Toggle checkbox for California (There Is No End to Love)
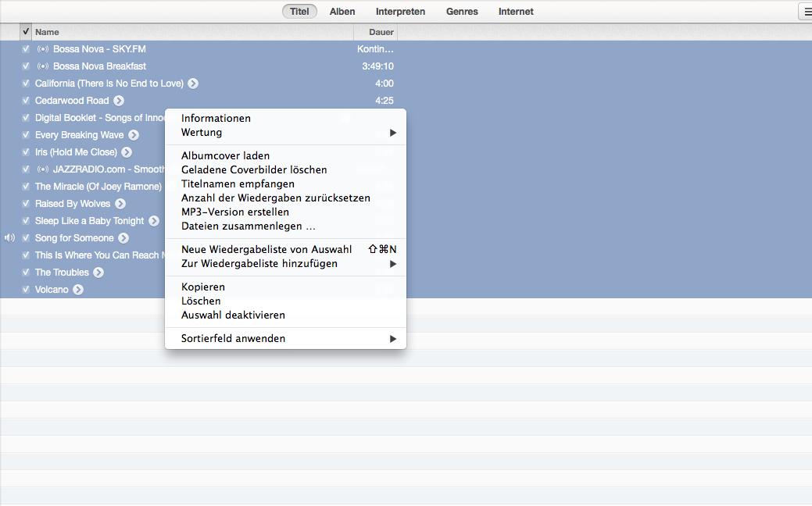Viewport: 812px width, 506px height. click(x=25, y=84)
